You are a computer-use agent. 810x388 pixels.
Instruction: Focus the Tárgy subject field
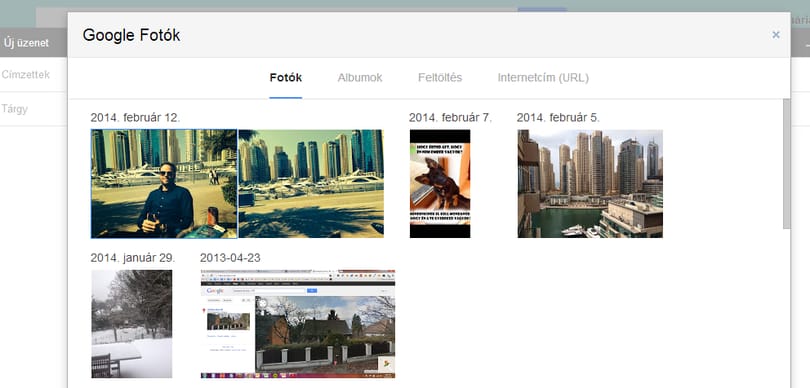(x=34, y=109)
